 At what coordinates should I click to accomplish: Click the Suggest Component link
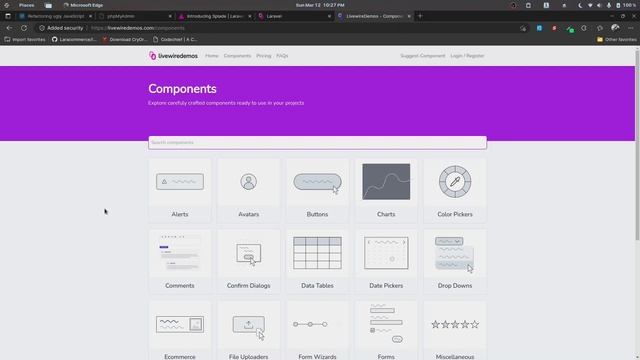point(422,56)
